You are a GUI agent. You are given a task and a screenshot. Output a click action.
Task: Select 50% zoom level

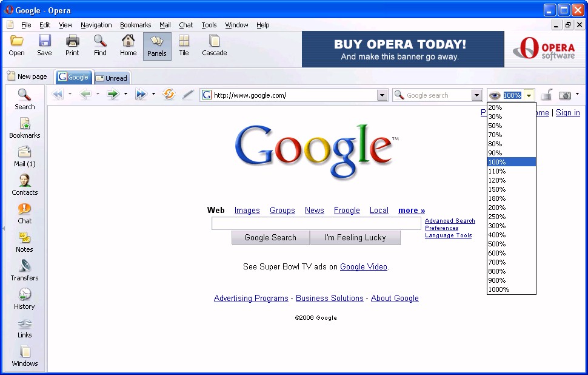coord(512,126)
